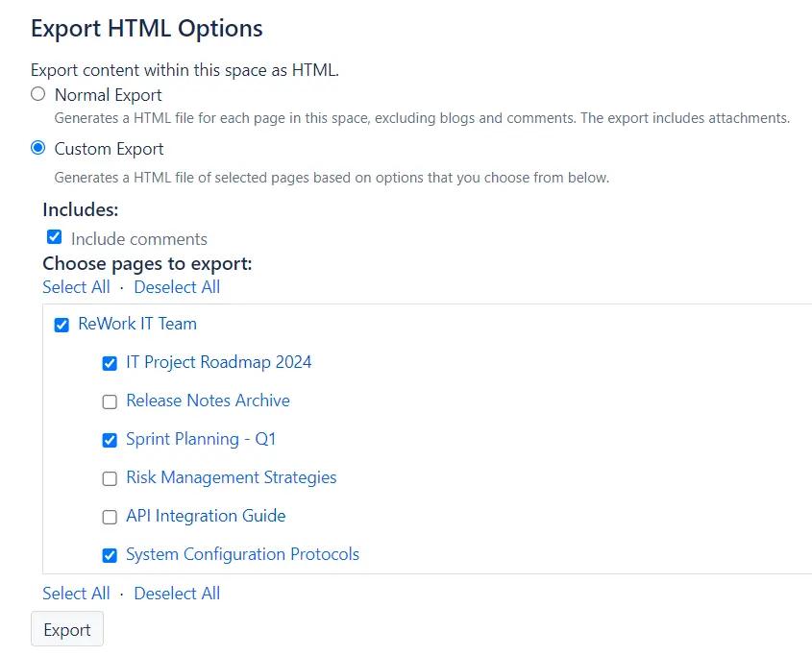Uncheck the Sprint Planning - Q1 checkbox
812x656 pixels.
[110, 439]
